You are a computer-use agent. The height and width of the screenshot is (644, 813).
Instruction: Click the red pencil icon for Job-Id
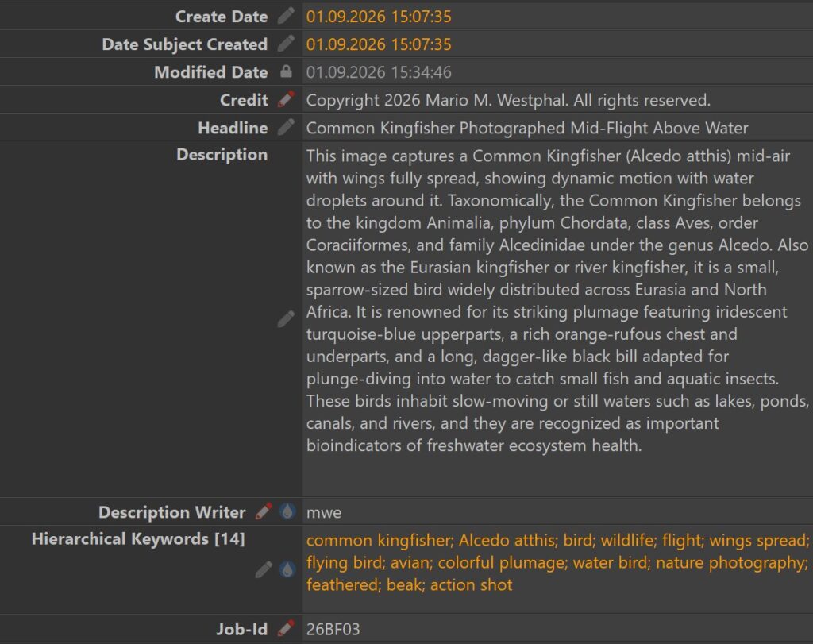(x=286, y=628)
